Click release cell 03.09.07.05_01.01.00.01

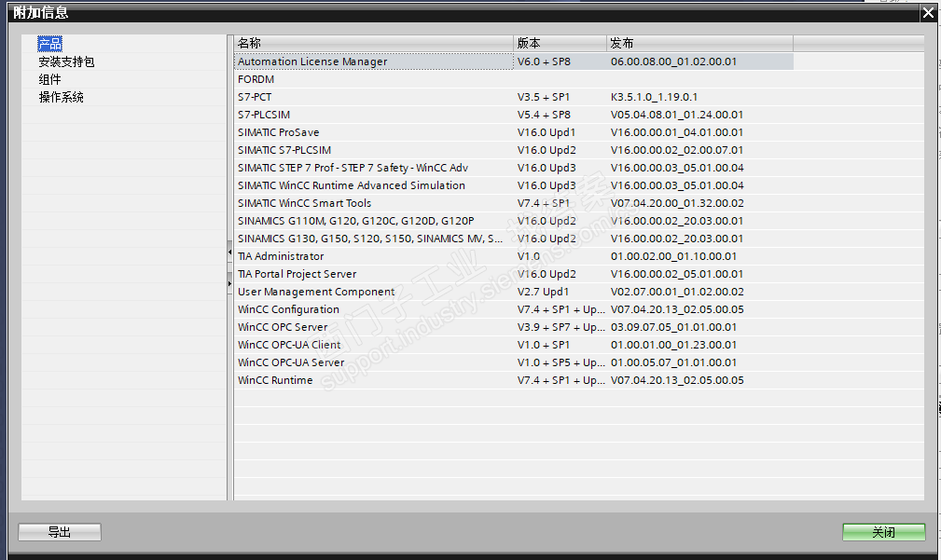673,327
